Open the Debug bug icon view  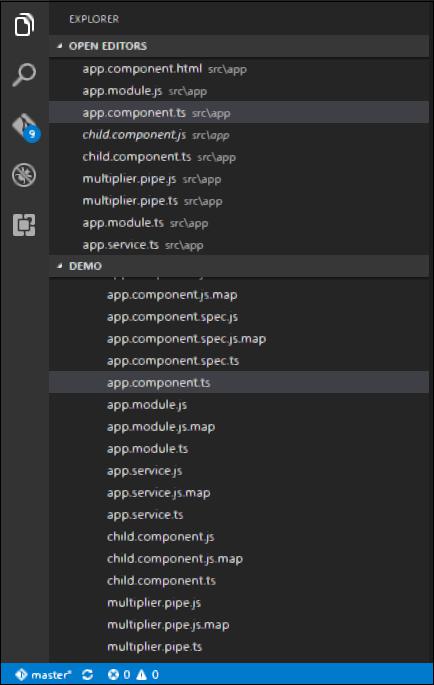[x=24, y=175]
